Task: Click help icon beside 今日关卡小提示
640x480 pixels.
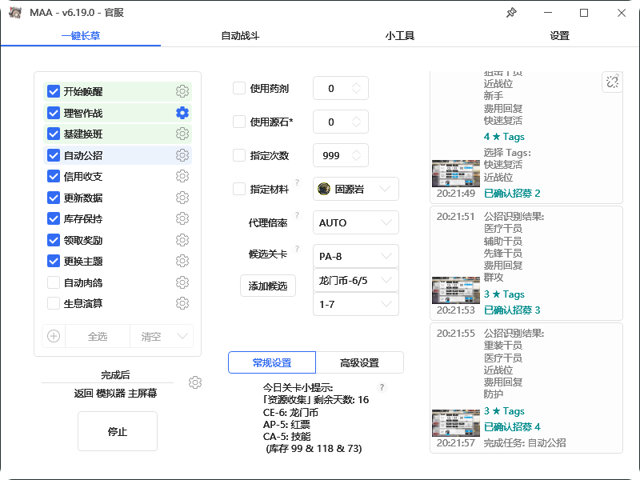Action: click(382, 387)
